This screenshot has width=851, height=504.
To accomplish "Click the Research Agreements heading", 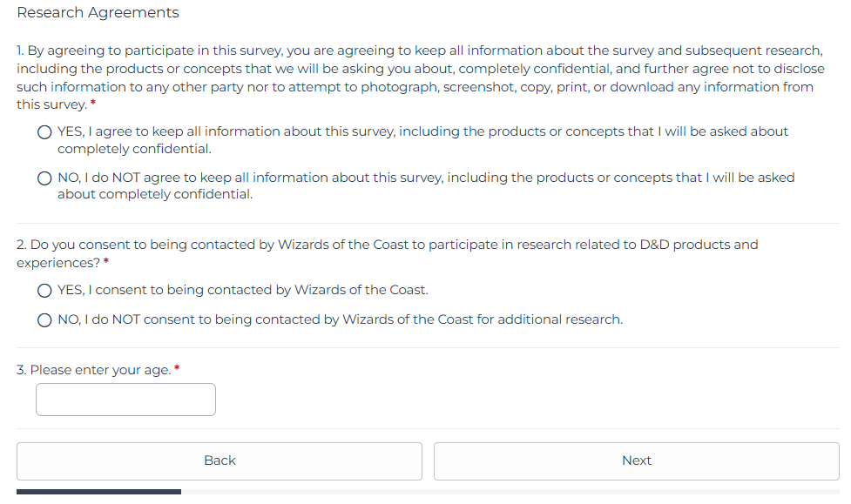I will pyautogui.click(x=98, y=13).
